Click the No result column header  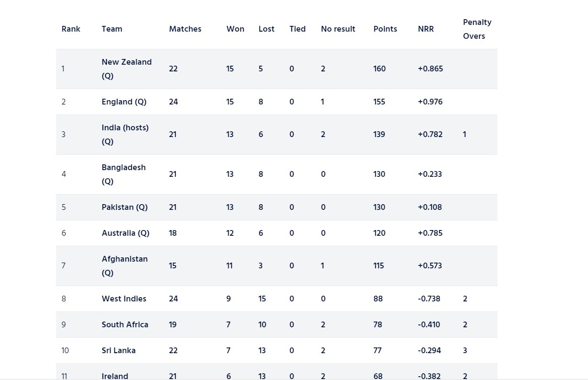click(x=338, y=29)
